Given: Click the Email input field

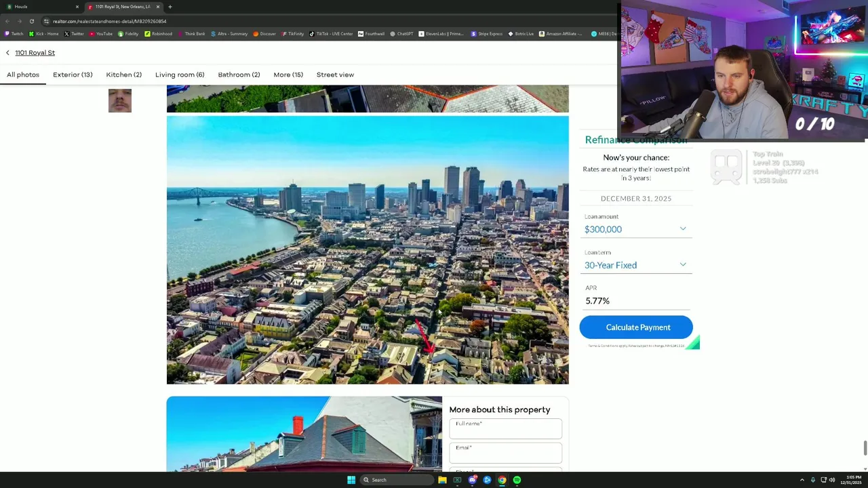Looking at the screenshot, I should tap(505, 453).
